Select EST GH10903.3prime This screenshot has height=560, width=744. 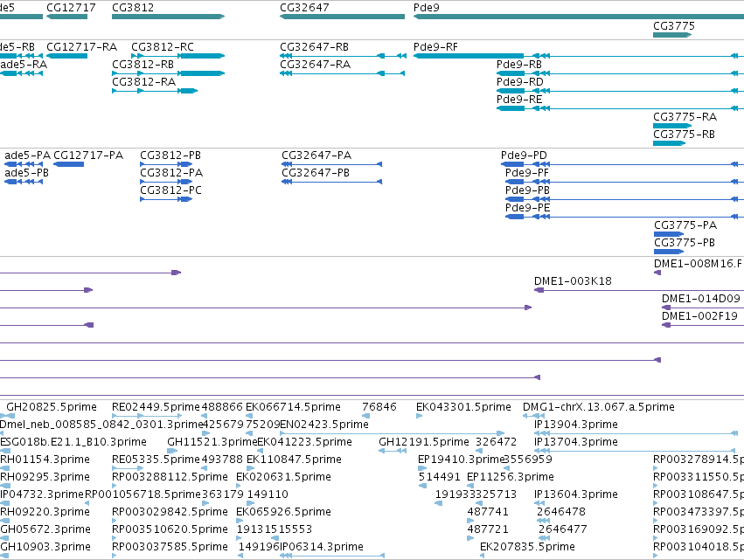(x=45, y=547)
